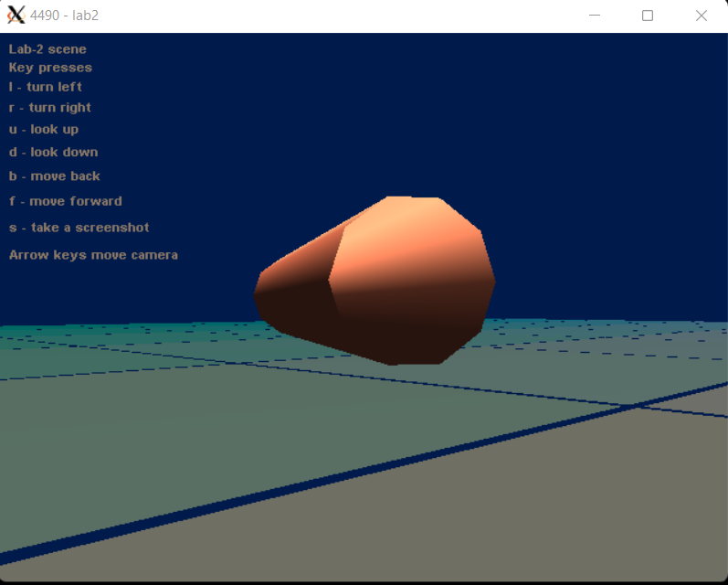Click the 'Key presses' text line
Image resolution: width=728 pixels, height=585 pixels.
(50, 68)
